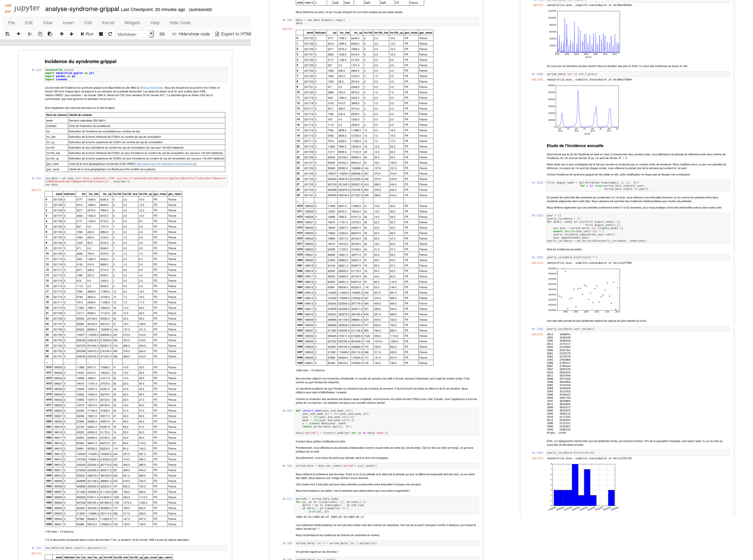Expand the Kernel menu
The height and width of the screenshot is (560, 753).
pyautogui.click(x=108, y=23)
